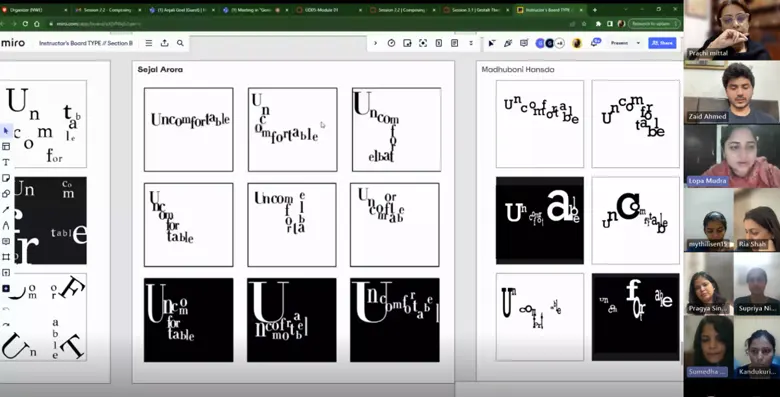
Task: Select the cursor tool in Miro toolbar
Action: (x=6, y=131)
